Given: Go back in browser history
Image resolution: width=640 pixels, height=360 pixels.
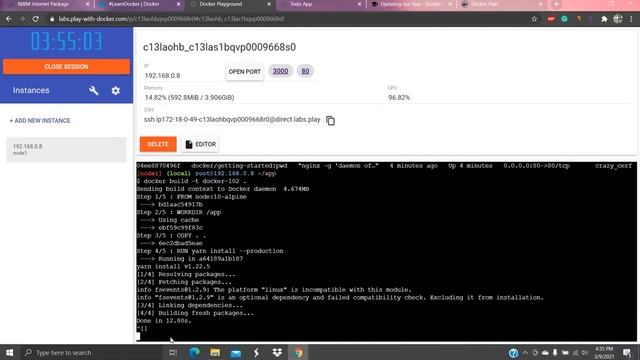Looking at the screenshot, I should (x=9, y=19).
